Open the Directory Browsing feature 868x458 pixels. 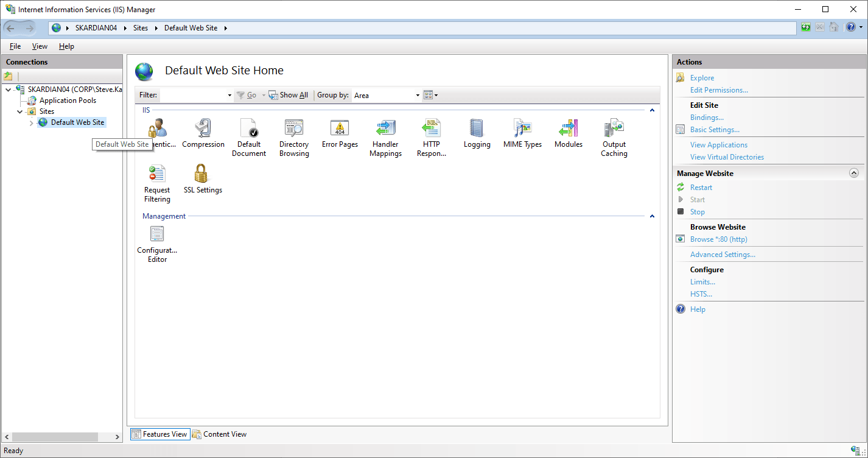[x=294, y=138]
